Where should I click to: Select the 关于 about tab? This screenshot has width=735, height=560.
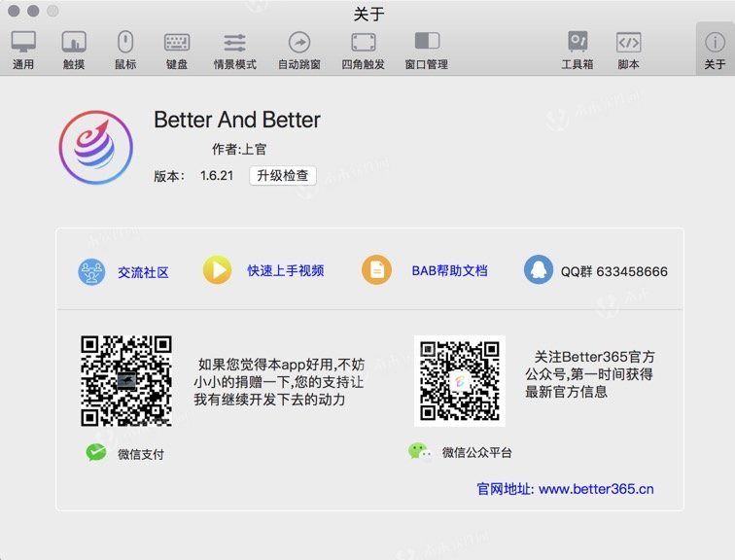point(715,51)
